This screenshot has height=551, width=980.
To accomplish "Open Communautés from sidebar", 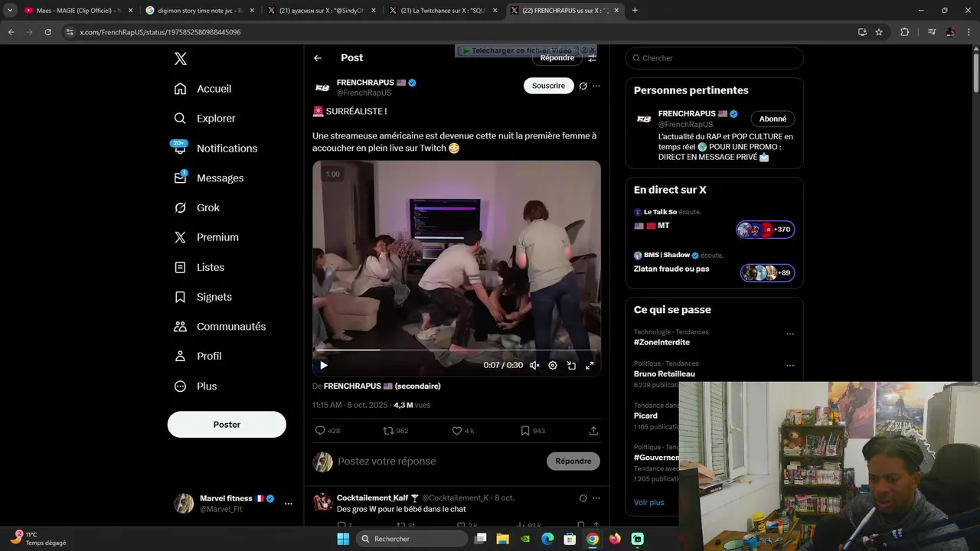I will point(220,327).
